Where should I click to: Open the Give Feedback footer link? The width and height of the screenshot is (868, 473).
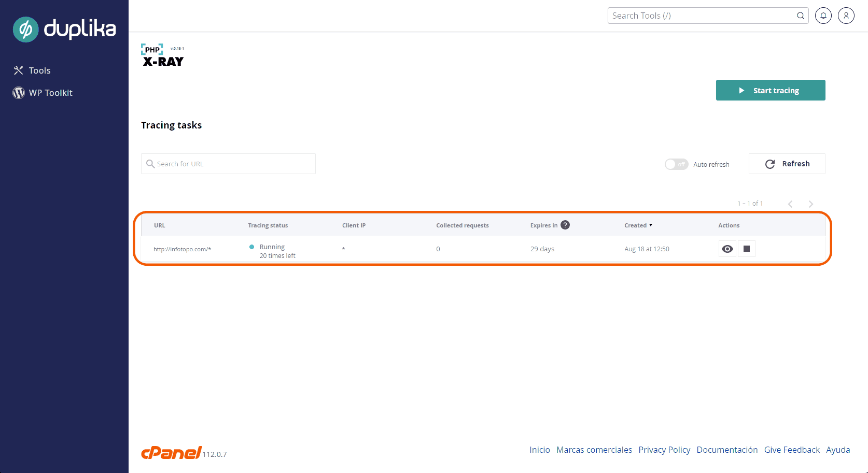pyautogui.click(x=792, y=450)
